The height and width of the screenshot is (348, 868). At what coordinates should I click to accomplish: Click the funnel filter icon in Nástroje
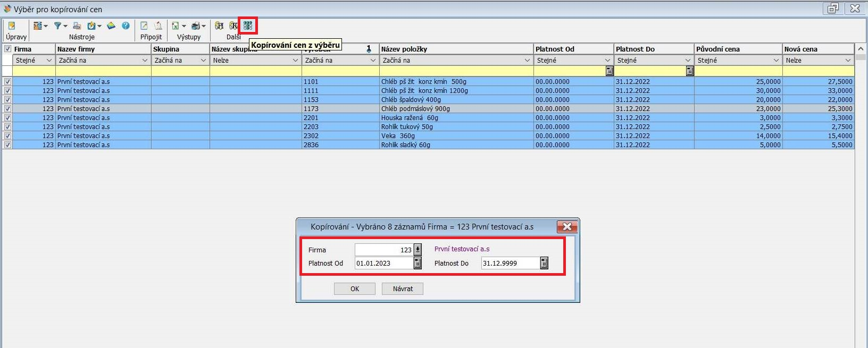[57, 26]
